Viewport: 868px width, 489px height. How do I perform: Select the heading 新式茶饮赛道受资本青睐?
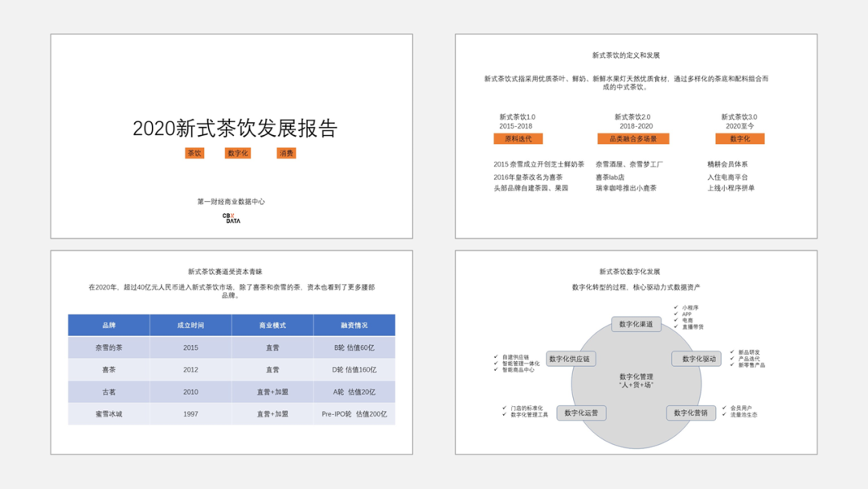point(225,271)
